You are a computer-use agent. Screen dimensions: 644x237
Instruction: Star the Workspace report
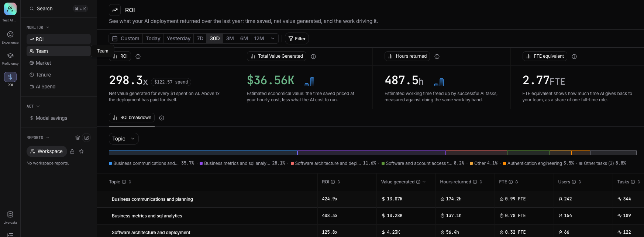[81, 152]
